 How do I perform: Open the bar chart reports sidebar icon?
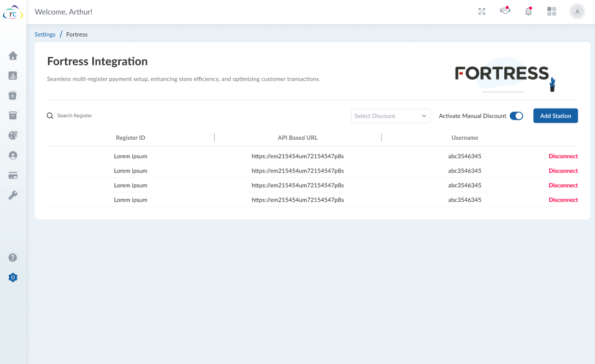13,75
